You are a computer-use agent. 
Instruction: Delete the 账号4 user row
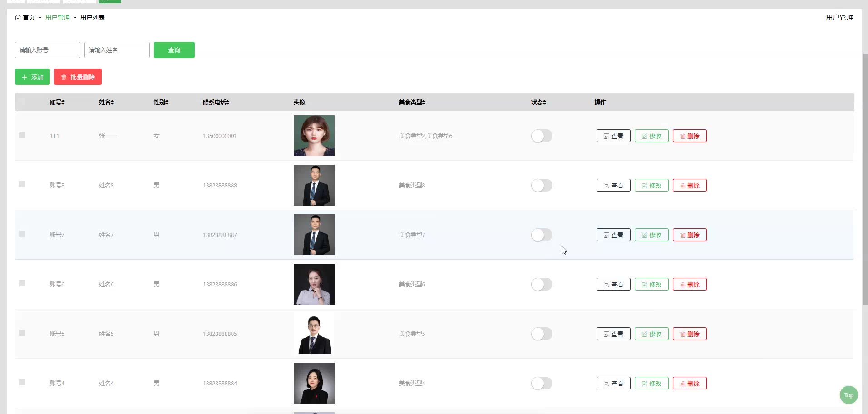pyautogui.click(x=690, y=383)
